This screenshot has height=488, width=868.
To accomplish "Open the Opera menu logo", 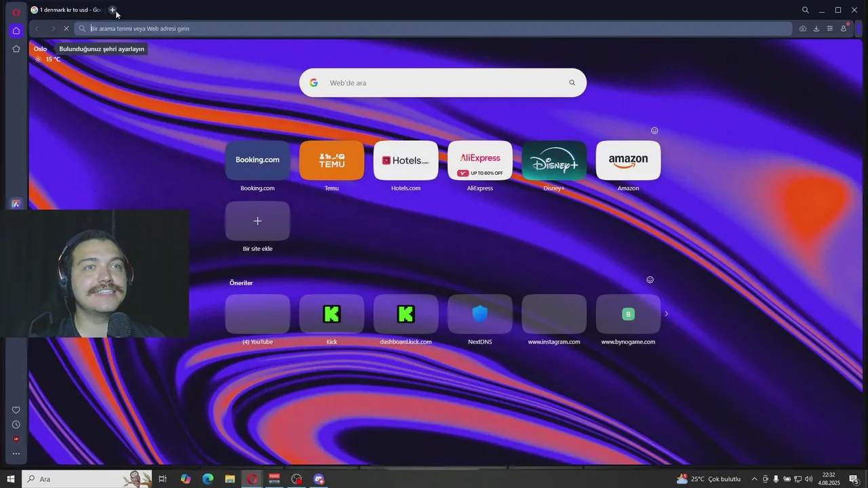I will click(x=16, y=12).
